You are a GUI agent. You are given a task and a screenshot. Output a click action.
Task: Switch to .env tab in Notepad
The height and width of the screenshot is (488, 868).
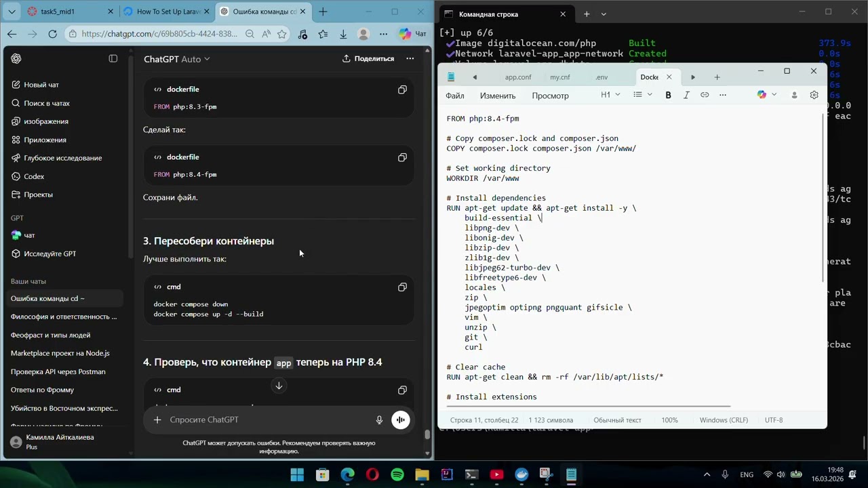pos(601,77)
